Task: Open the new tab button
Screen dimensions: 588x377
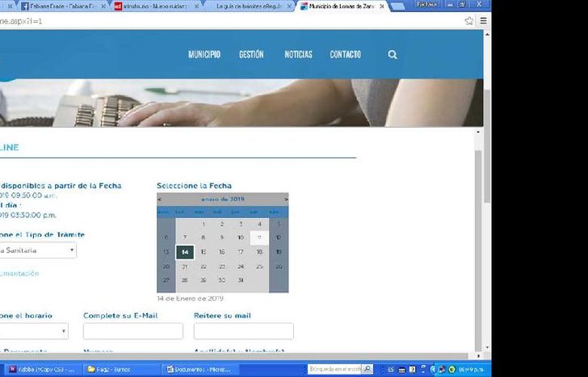Action: point(397,6)
